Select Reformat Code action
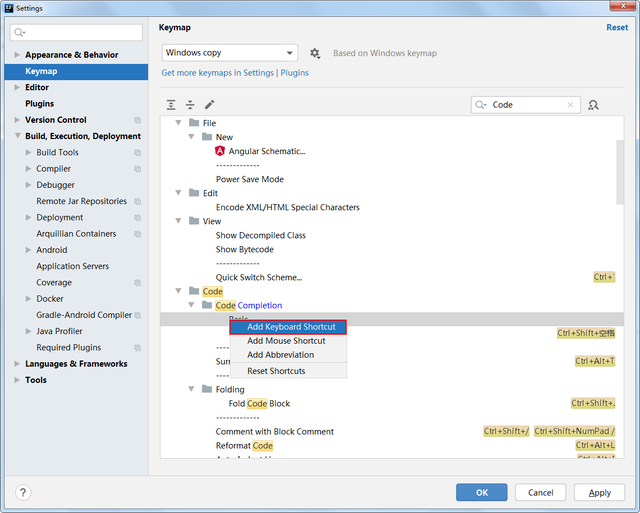The height and width of the screenshot is (513, 640). point(244,446)
